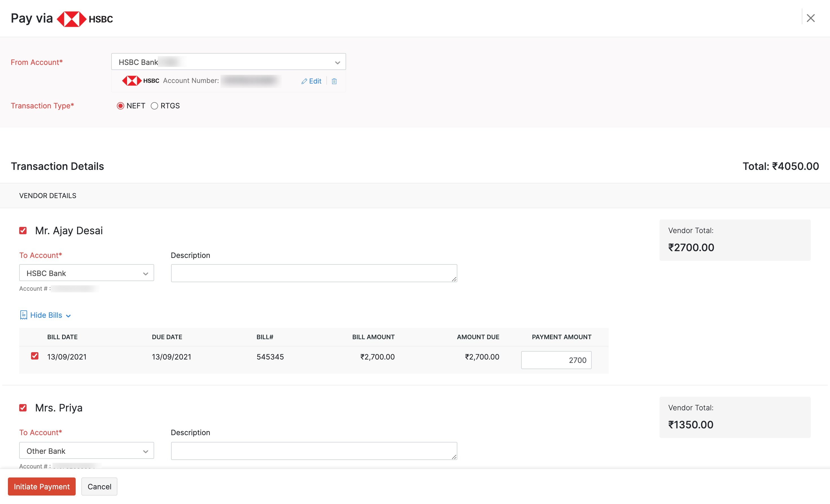Click the trash icon to delete account
Image resolution: width=830 pixels, height=504 pixels.
pyautogui.click(x=334, y=81)
